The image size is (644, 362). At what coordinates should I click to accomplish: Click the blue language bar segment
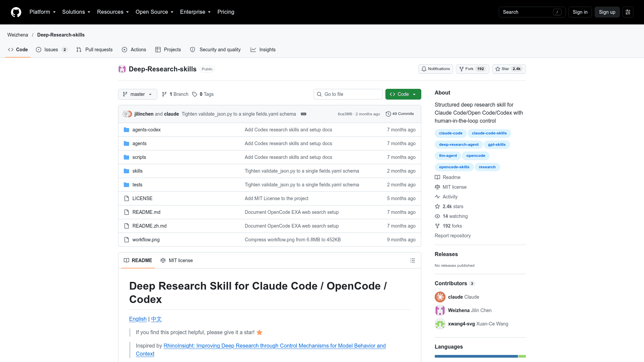coord(476,356)
